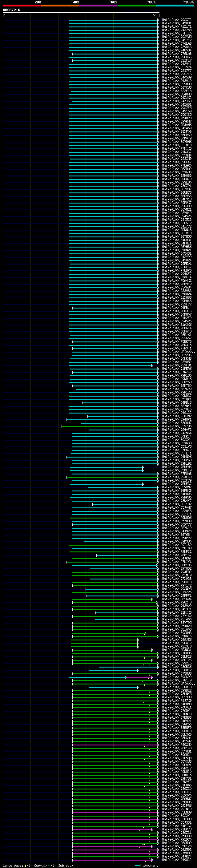Click the =100char. scale label
Image resolution: width=197 pixels, height=868 pixels.
click(150, 866)
